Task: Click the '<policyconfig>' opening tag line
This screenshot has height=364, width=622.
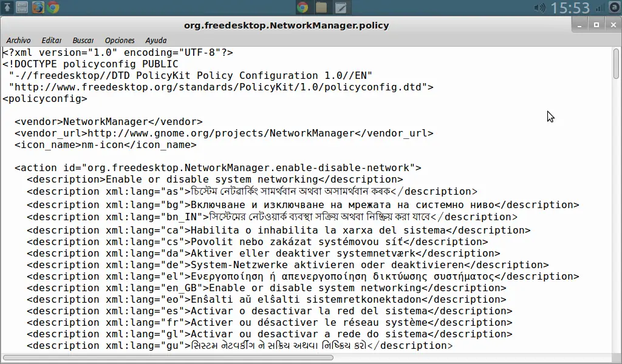Action: (45, 99)
